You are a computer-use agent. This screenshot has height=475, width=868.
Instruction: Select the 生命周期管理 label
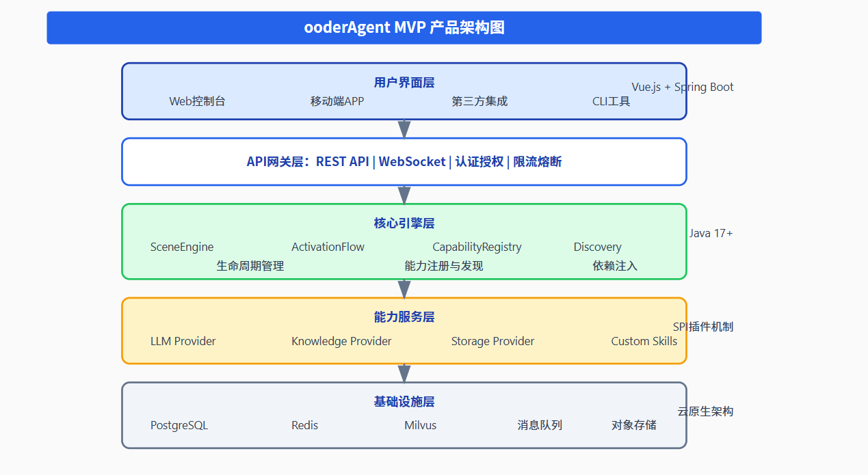point(250,266)
